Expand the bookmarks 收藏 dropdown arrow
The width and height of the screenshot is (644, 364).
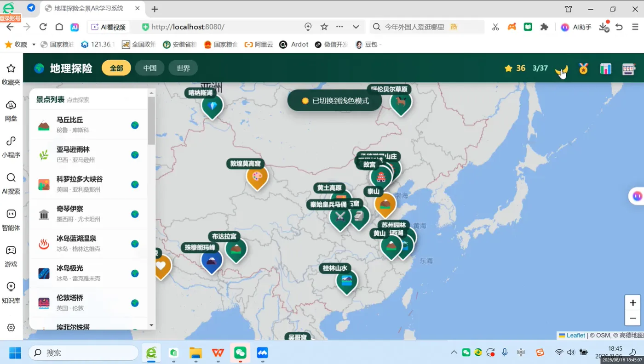[x=34, y=45]
